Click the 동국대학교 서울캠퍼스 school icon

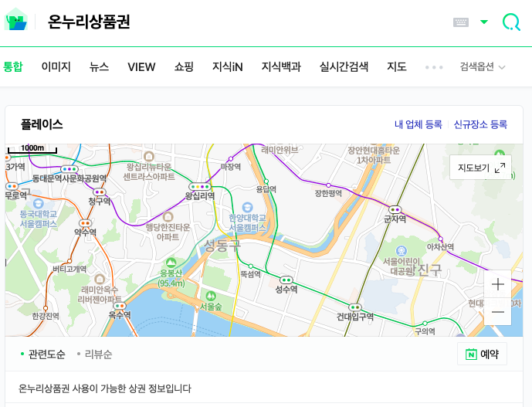pyautogui.click(x=38, y=203)
